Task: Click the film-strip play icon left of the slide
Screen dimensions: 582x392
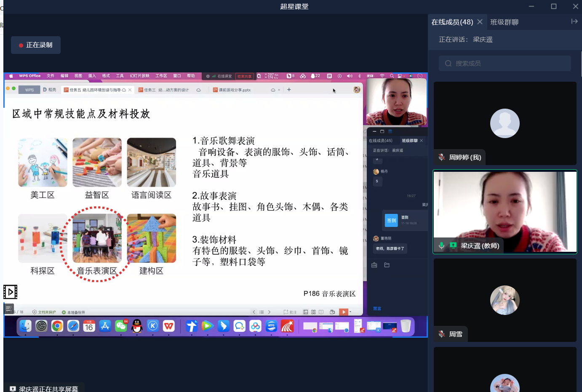Action: pos(11,292)
